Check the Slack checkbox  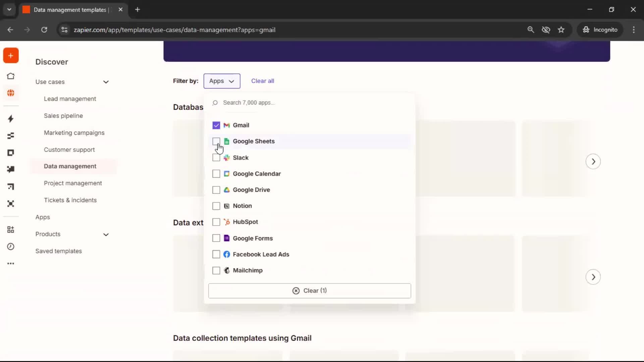coord(216,158)
